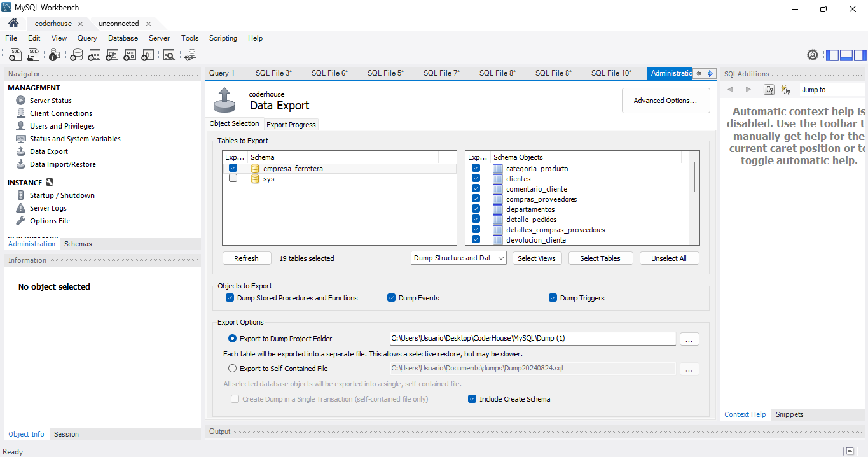Viewport: 868px width, 457px height.
Task: Select Export to Self-Contained File option
Action: pyautogui.click(x=232, y=369)
